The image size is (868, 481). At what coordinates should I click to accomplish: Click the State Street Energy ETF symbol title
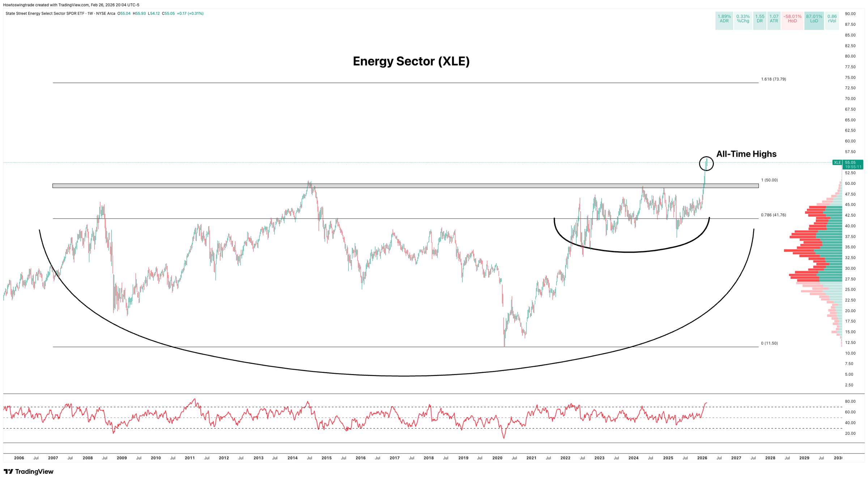coord(45,13)
